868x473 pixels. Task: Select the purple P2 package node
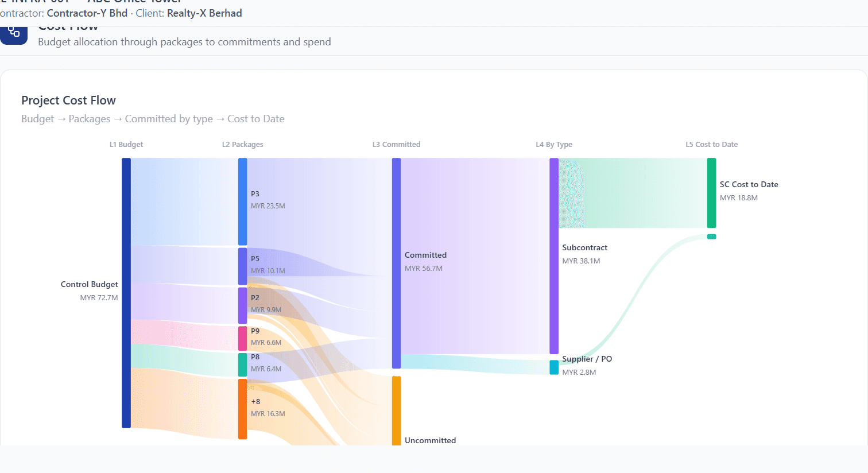tap(243, 305)
